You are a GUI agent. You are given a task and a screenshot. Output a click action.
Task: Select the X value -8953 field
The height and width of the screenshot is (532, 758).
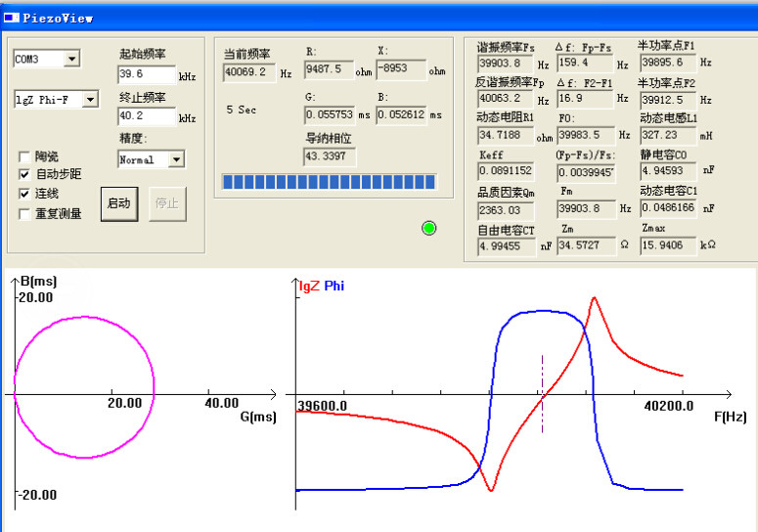[401, 68]
